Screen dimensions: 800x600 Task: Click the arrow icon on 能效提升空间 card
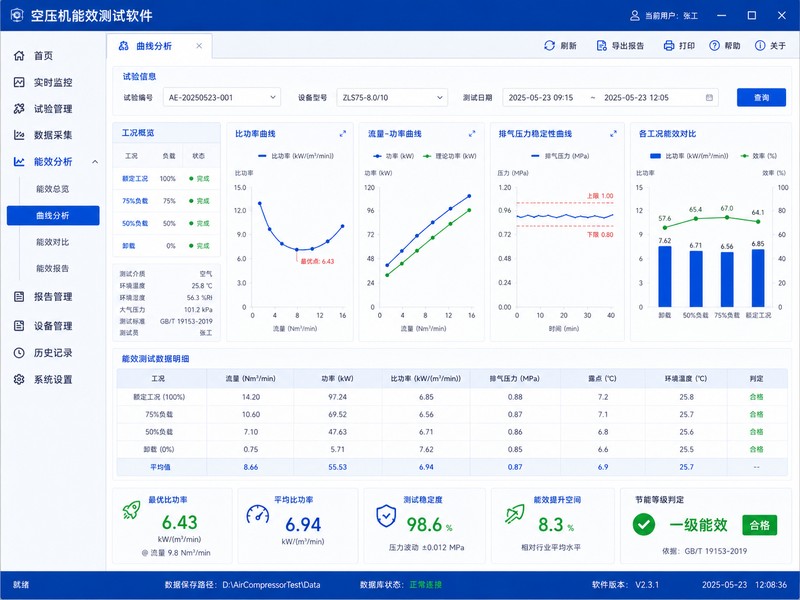(514, 514)
